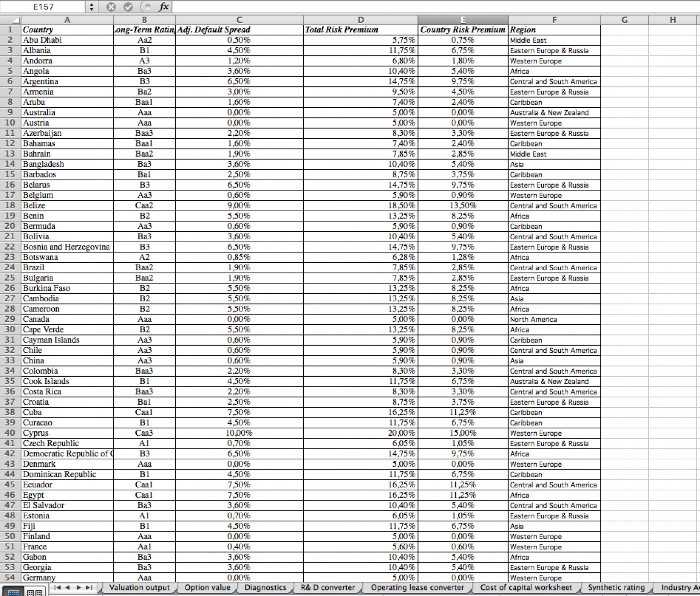Click France's 0,60% country risk premium
This screenshot has width=700, height=596.
(x=463, y=547)
